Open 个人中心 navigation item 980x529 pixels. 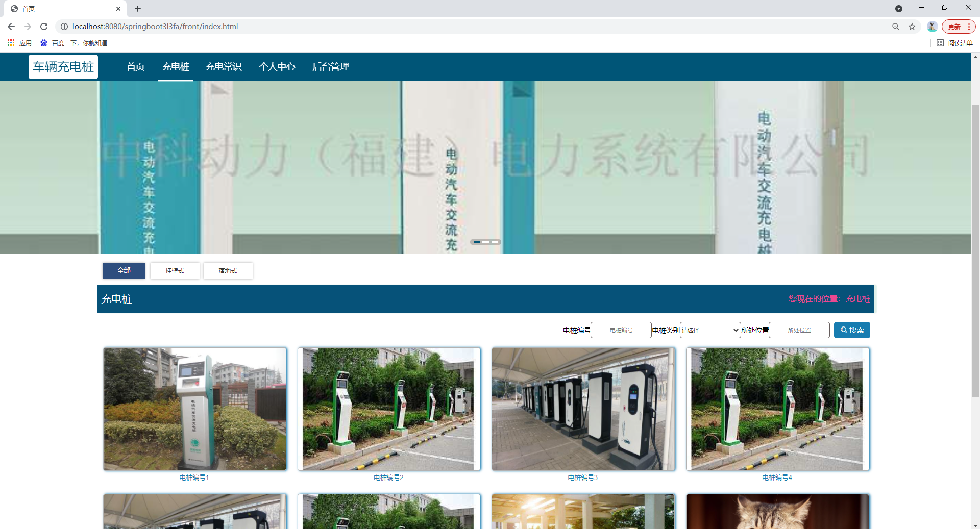[x=277, y=67]
